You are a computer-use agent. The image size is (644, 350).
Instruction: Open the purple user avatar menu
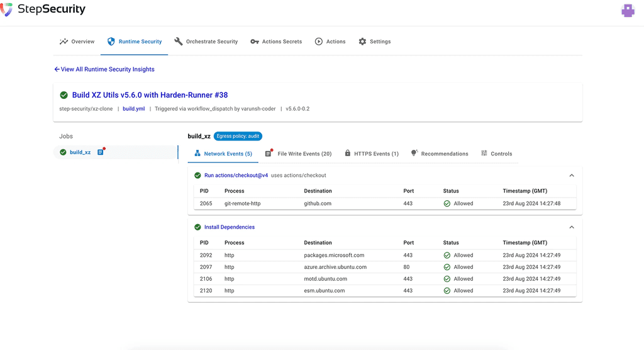pyautogui.click(x=628, y=11)
